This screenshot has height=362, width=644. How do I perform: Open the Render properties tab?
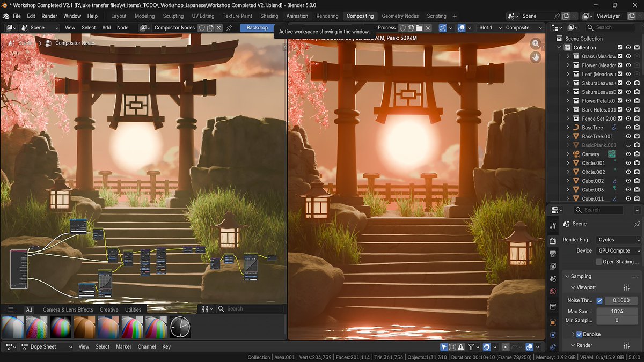pos(553,240)
